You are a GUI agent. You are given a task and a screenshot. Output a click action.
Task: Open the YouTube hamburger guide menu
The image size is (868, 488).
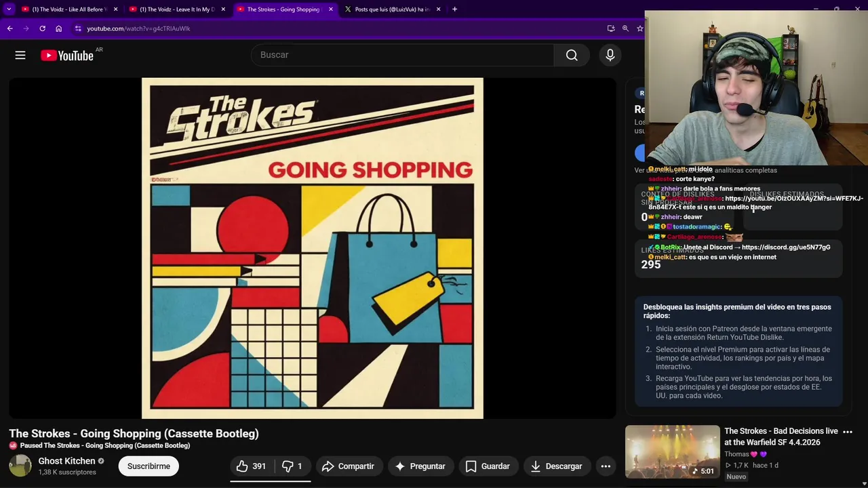click(20, 55)
